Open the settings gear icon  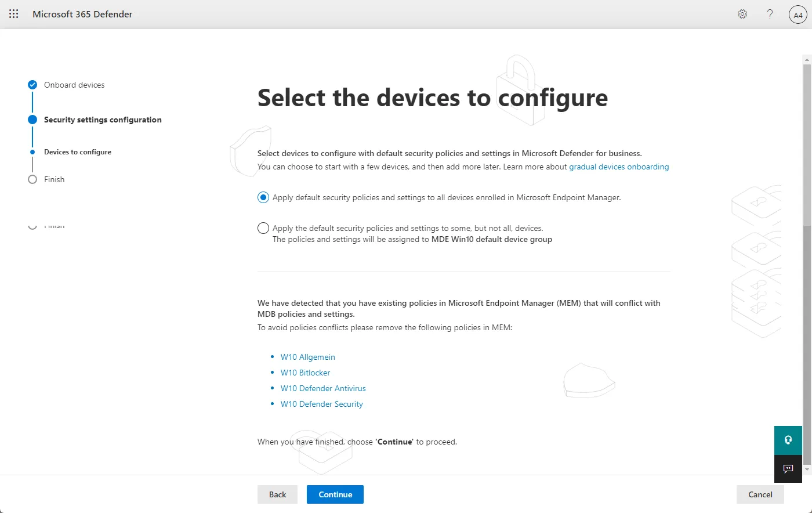(x=742, y=14)
